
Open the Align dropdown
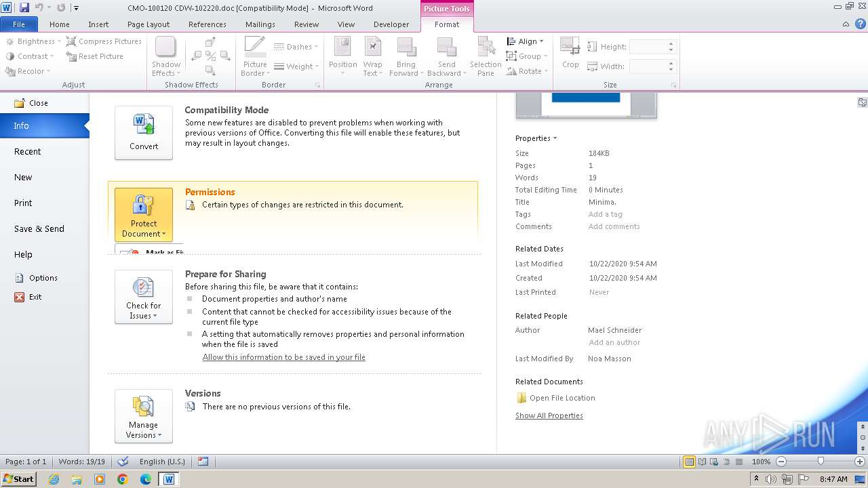tap(525, 41)
